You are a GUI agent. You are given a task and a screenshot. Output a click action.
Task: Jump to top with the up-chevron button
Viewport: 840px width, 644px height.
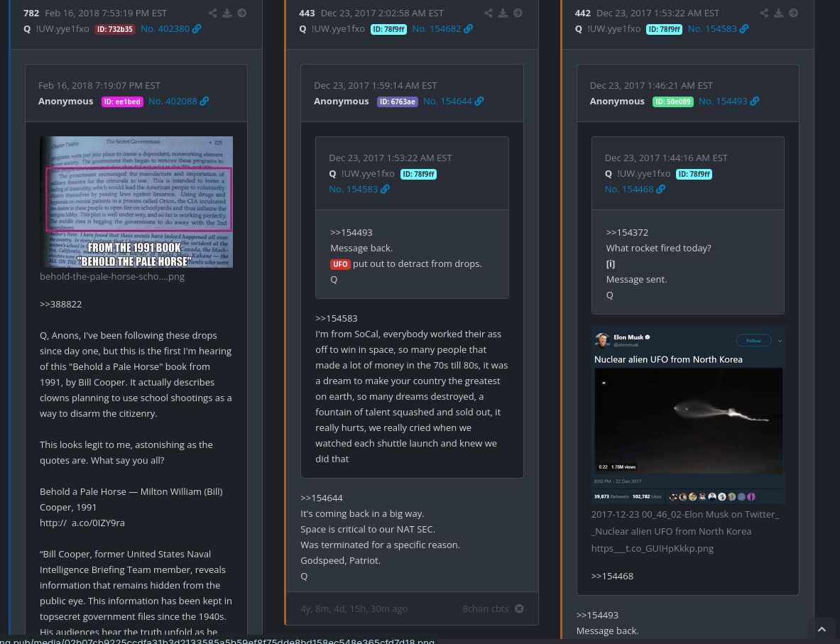pos(822,630)
